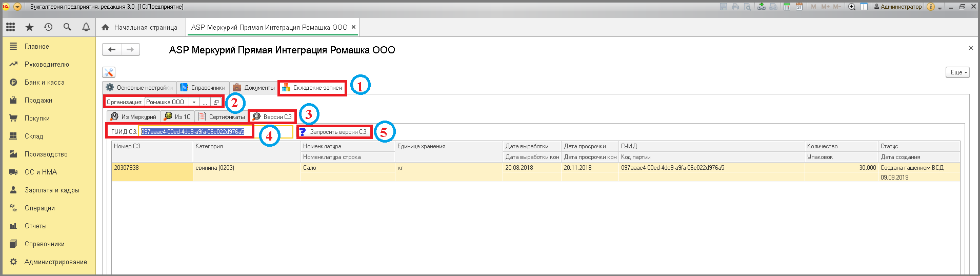Click the calendar icon in the title bar

[799, 7]
